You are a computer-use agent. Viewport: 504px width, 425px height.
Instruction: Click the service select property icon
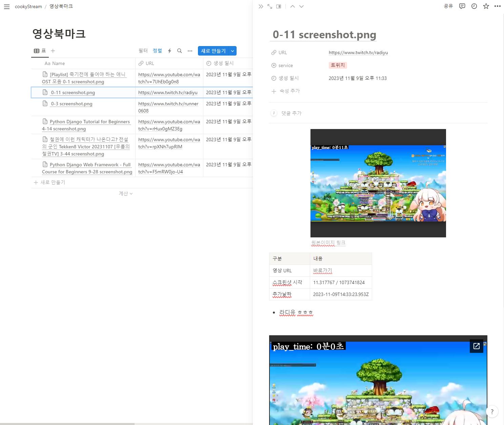[274, 65]
